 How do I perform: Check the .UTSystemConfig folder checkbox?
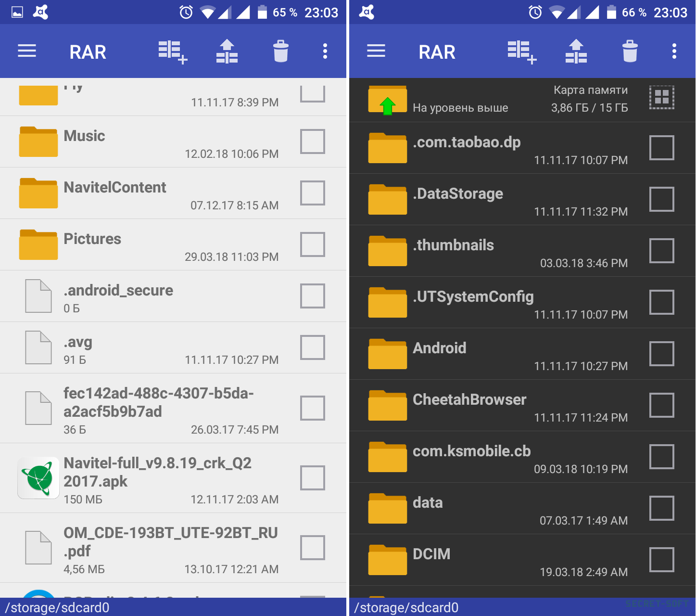tap(662, 302)
